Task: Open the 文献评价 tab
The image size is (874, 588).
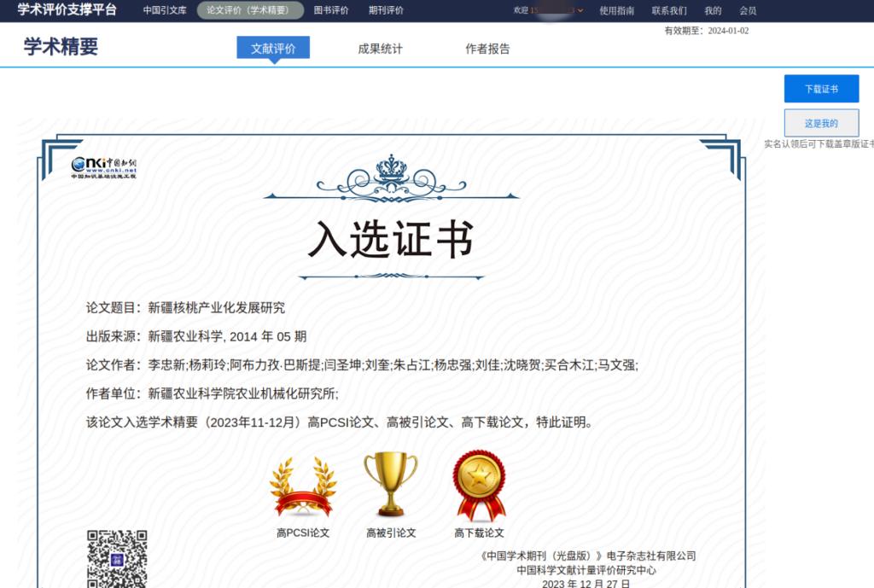Action: 273,49
